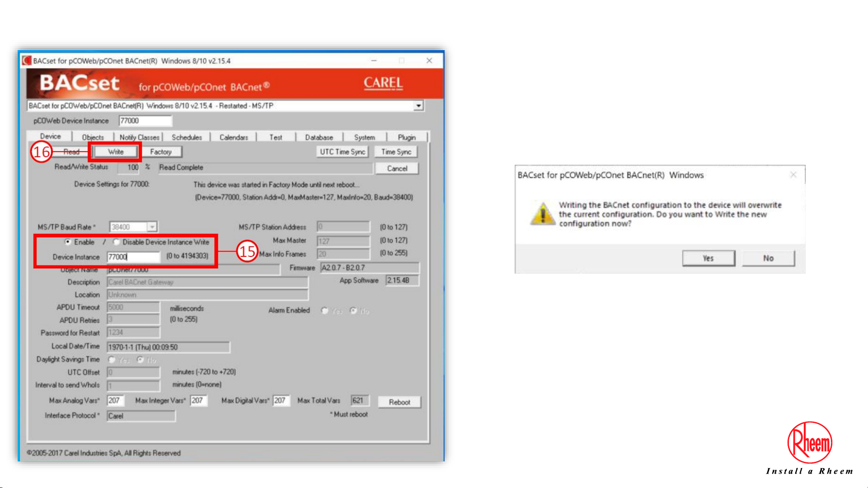Click the pCOWeb Device Instance field

click(x=145, y=121)
